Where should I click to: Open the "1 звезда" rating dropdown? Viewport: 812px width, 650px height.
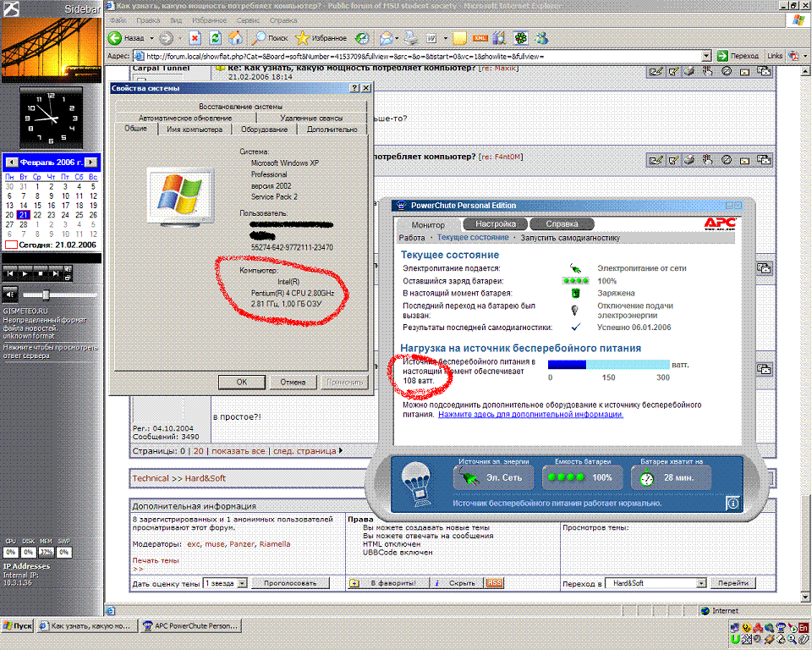pyautogui.click(x=242, y=583)
